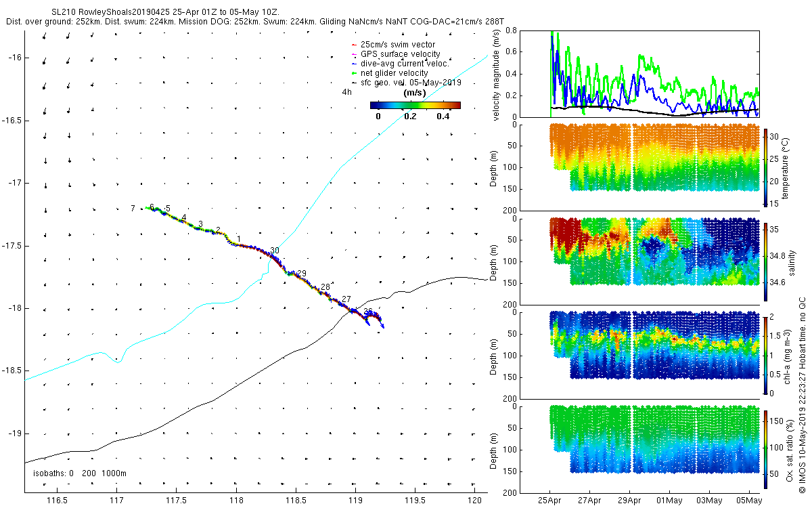Click the '01May' time axis tick
The width and height of the screenshot is (812, 508).
(670, 500)
